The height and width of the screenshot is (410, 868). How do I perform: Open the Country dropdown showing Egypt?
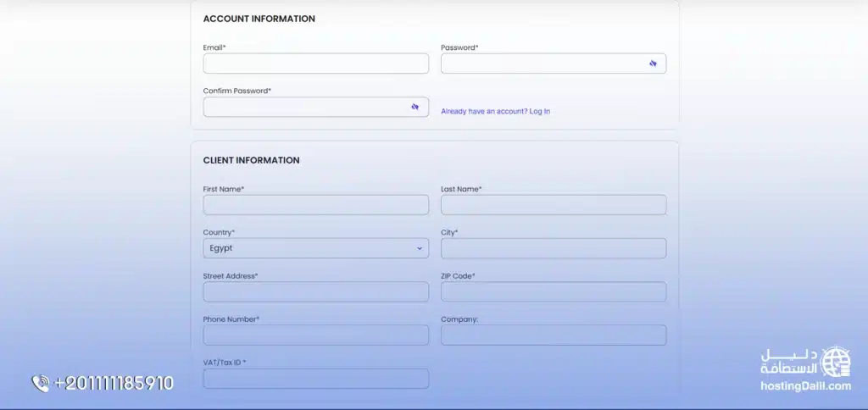point(315,248)
